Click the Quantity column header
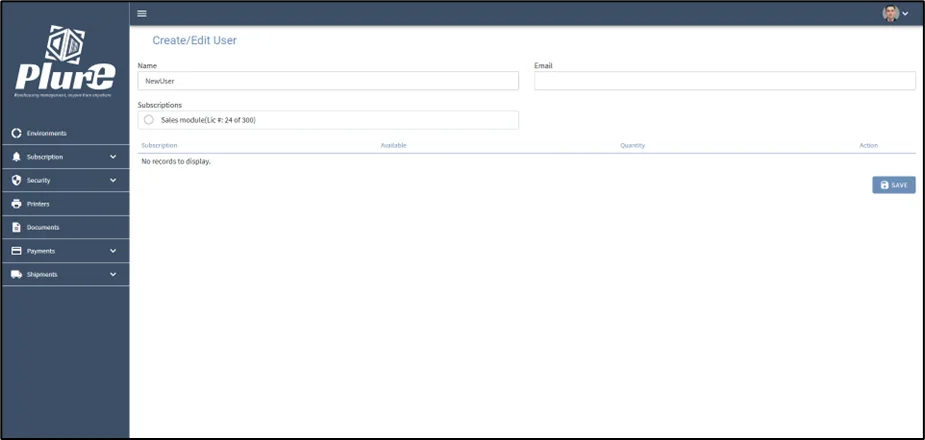 pyautogui.click(x=632, y=145)
